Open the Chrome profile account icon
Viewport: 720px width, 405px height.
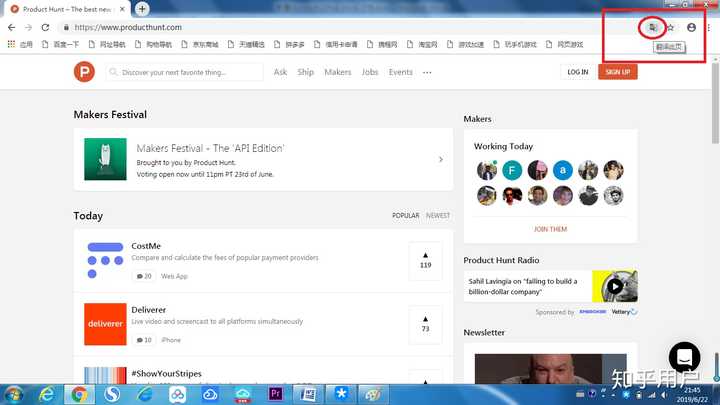(691, 27)
